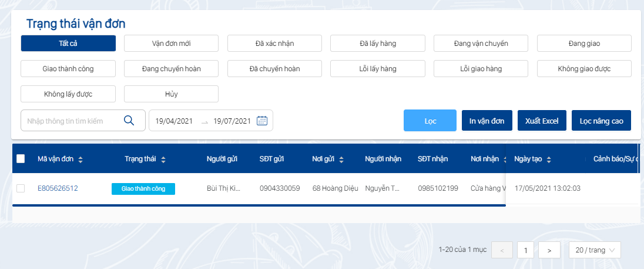
Task: Click the Giao thành công status badge in row
Action: 143,189
